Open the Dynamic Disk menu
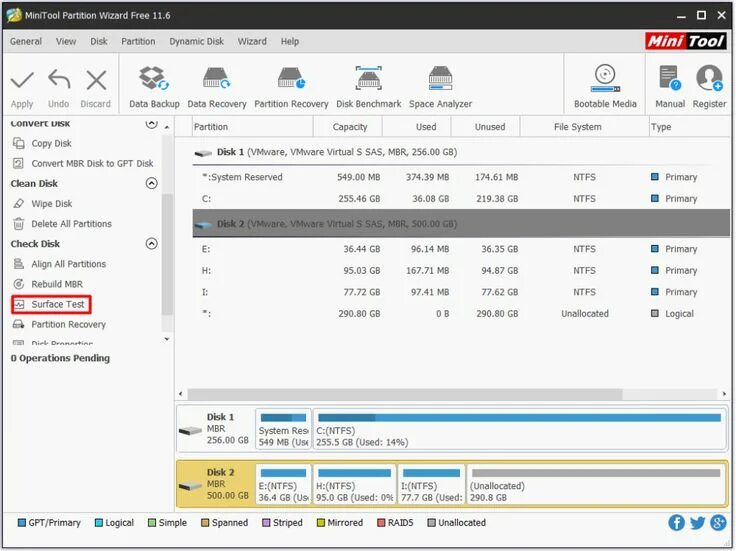 click(196, 41)
